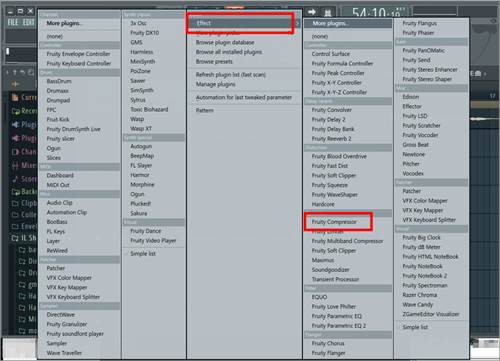This screenshot has width=500, height=361.
Task: Expand the 'IL Sh' browser folder
Action: pyautogui.click(x=24, y=238)
